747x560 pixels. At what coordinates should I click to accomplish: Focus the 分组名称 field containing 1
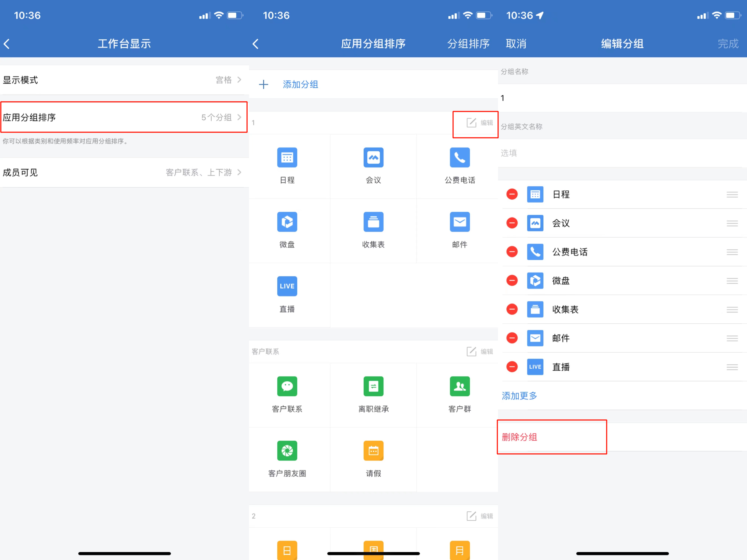coord(622,98)
